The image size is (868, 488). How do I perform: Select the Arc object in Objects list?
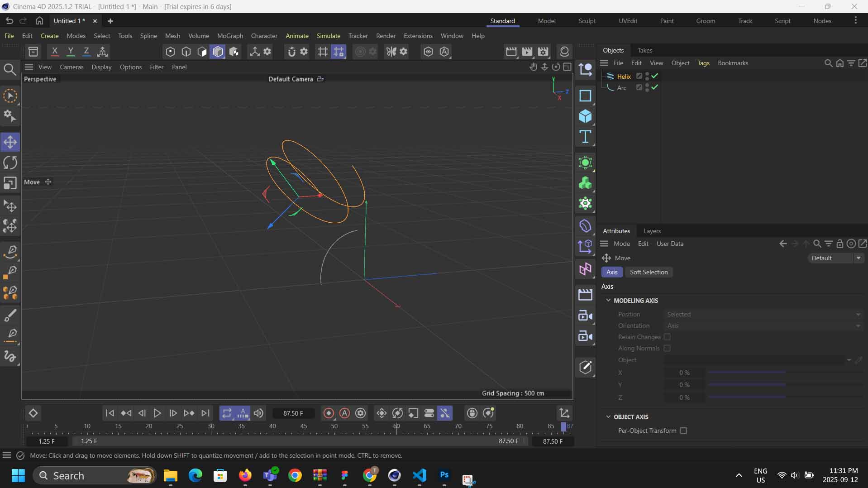click(621, 88)
